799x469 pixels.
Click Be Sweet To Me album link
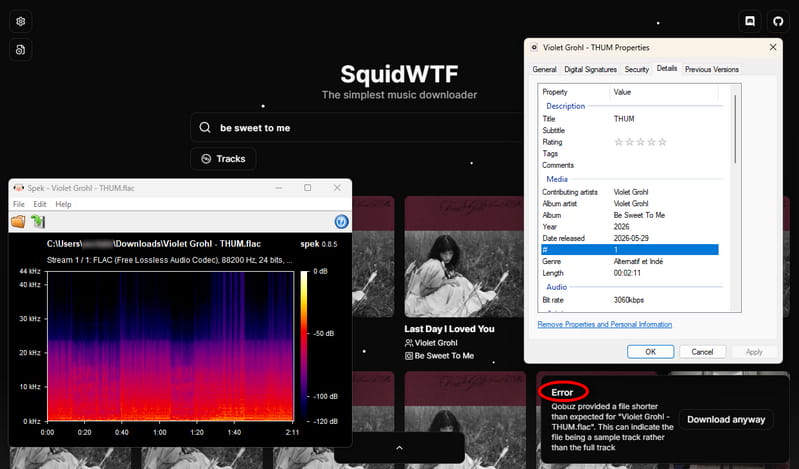[444, 356]
